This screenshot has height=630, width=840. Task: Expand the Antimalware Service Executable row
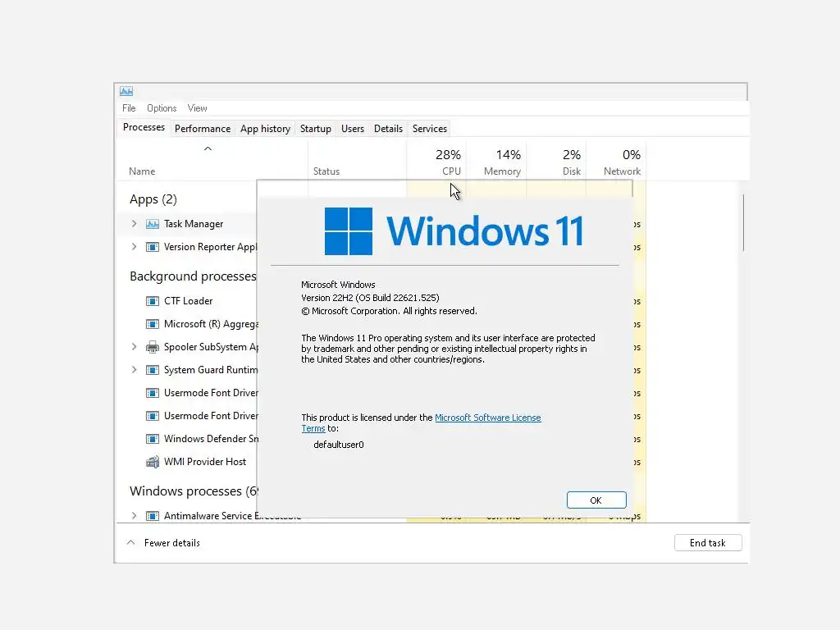[134, 516]
